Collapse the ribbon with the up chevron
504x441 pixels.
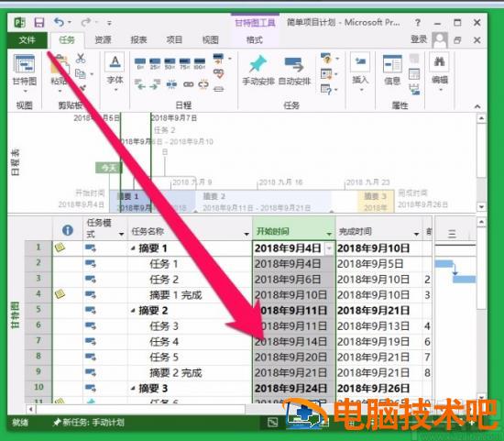pyautogui.click(x=477, y=106)
